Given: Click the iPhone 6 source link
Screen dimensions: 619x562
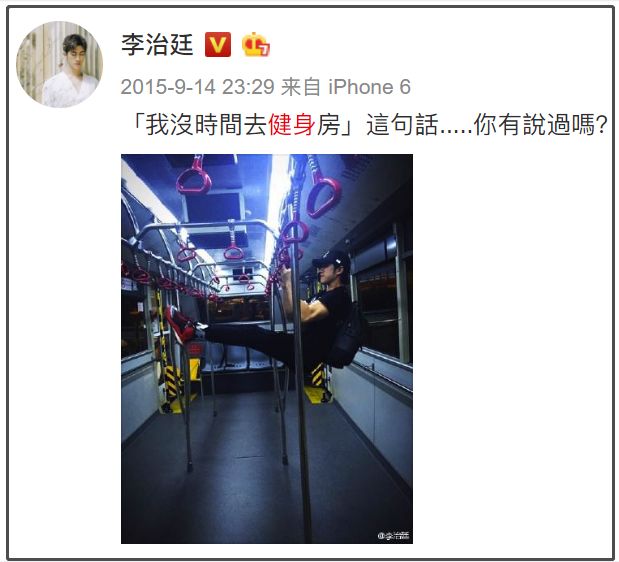Looking at the screenshot, I should pyautogui.click(x=370, y=87).
